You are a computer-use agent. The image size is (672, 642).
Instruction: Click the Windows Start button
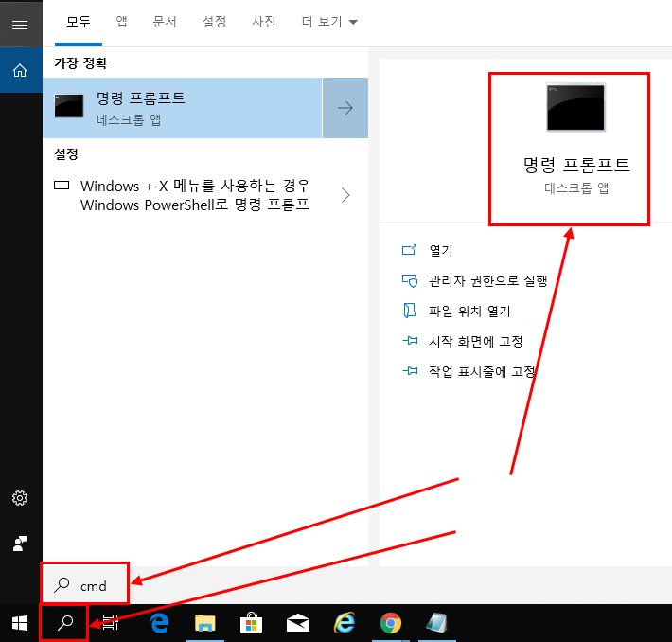tap(20, 623)
